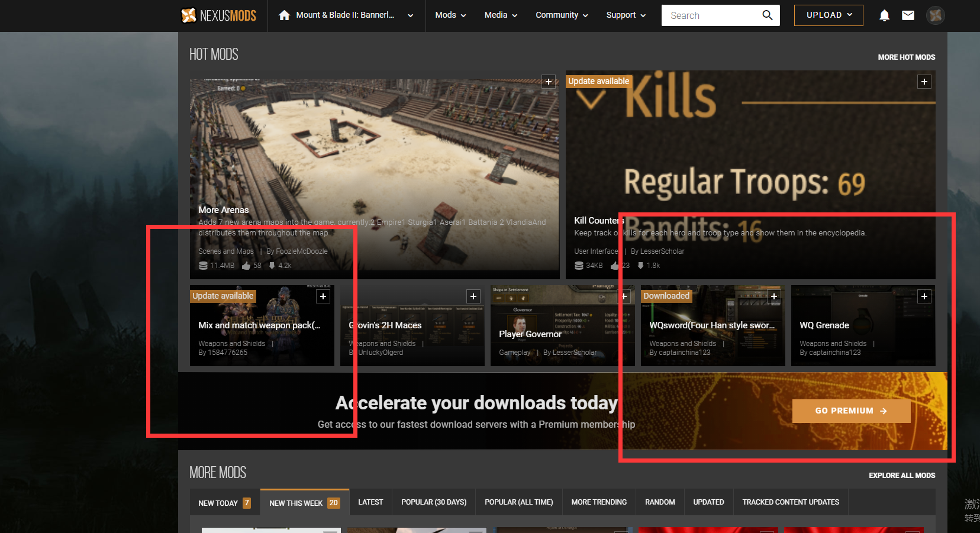Click the download icon on More Arenas
This screenshot has width=980, height=533.
click(272, 266)
